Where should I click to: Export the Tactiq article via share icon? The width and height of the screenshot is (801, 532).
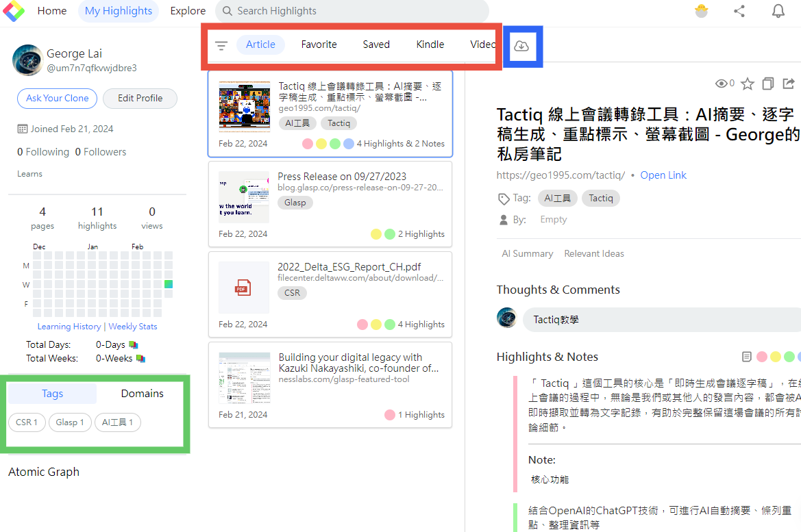pos(789,83)
